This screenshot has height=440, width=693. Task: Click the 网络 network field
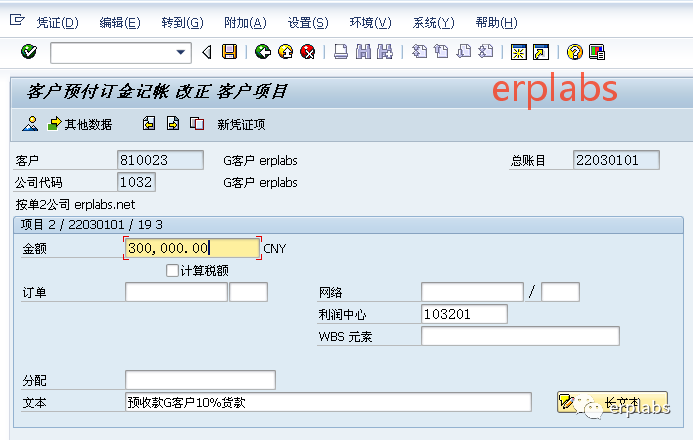pos(472,292)
